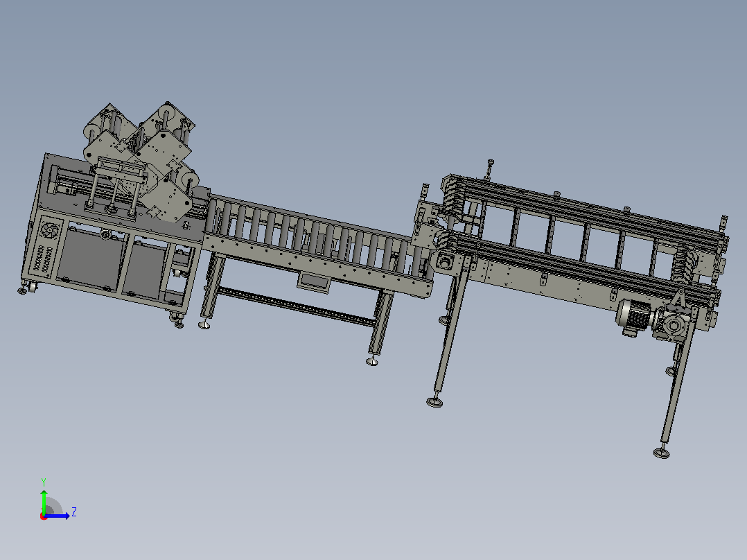The width and height of the screenshot is (747, 560).
Task: Select the leveling foot at chain conveyor's front left leg
Action: click(434, 401)
